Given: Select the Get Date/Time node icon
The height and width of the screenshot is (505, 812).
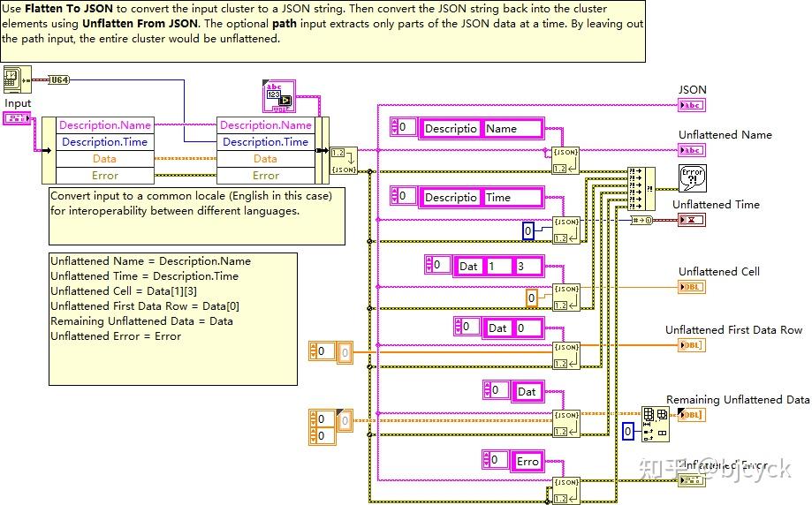Looking at the screenshot, I should click(x=17, y=79).
